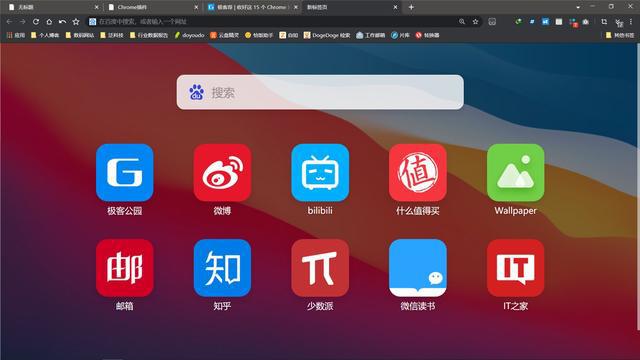Click the 极客公园 label text
Screen dimensions: 640x360
[x=124, y=211]
